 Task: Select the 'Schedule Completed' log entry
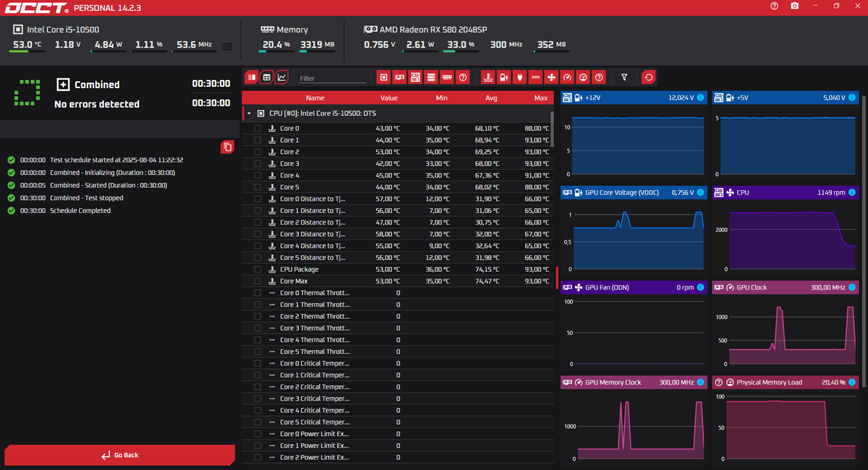(80, 211)
